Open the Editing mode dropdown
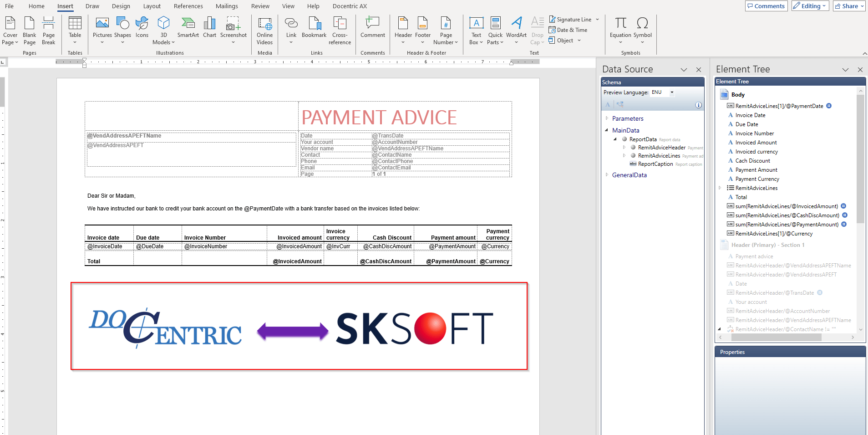868x435 pixels. 810,6
